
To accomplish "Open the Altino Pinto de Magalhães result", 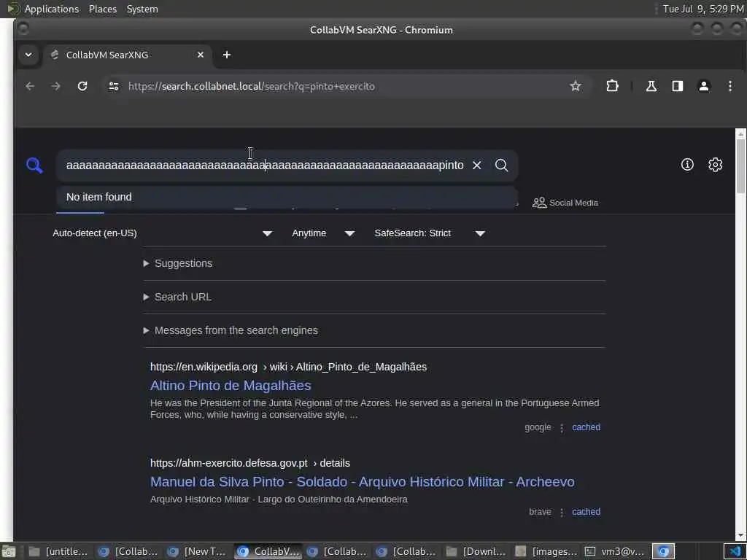I will coord(231,385).
